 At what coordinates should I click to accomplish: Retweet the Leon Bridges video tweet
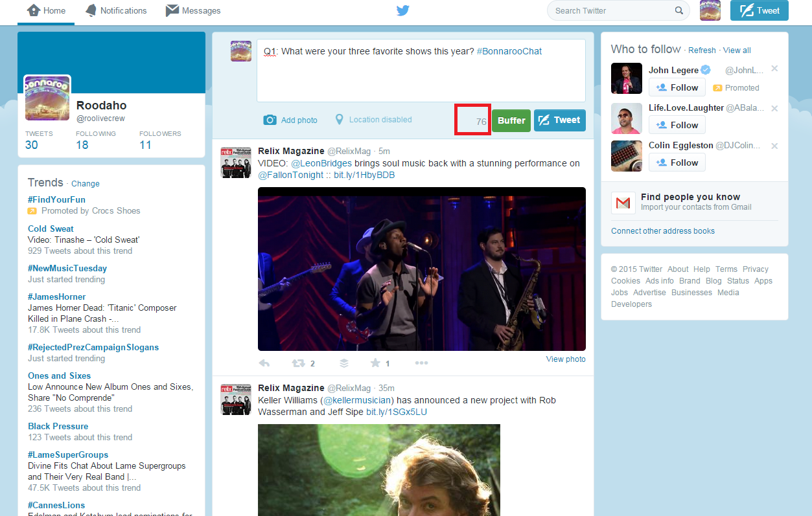pyautogui.click(x=298, y=363)
